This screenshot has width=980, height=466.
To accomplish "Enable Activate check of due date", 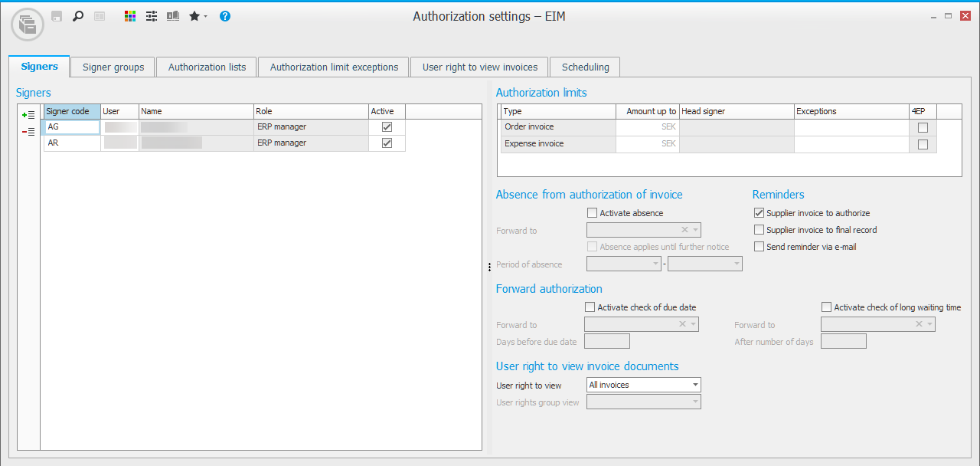I will [590, 307].
